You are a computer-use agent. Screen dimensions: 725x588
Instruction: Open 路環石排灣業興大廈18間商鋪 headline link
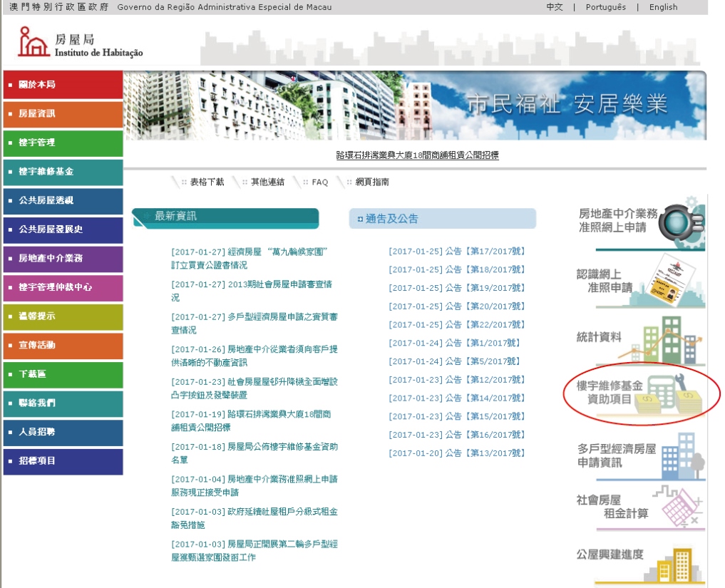417,155
